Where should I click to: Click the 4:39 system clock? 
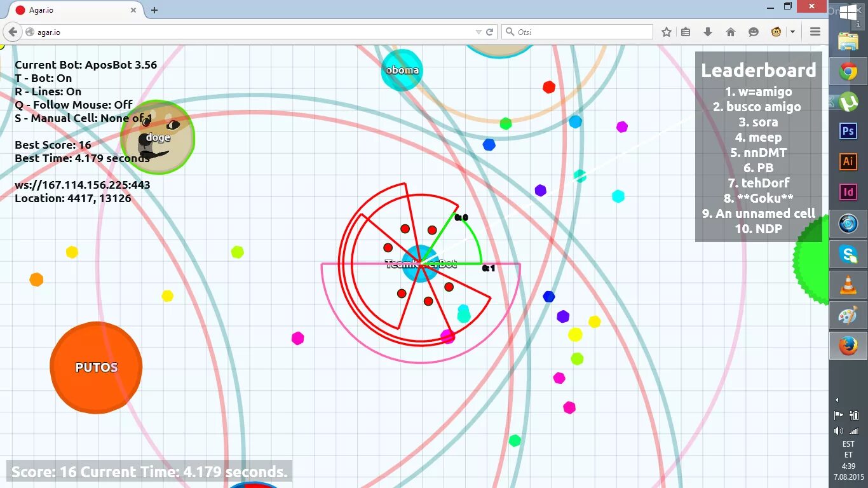tap(848, 466)
